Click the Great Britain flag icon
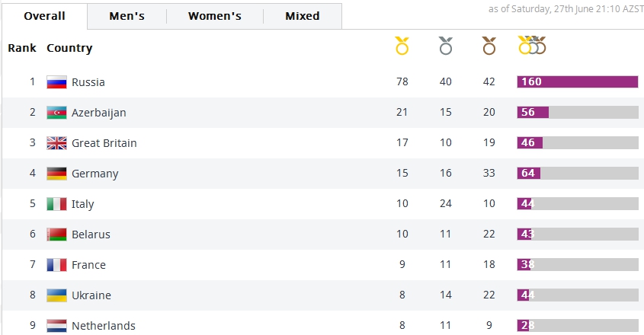This screenshot has height=335, width=644. tap(56, 143)
